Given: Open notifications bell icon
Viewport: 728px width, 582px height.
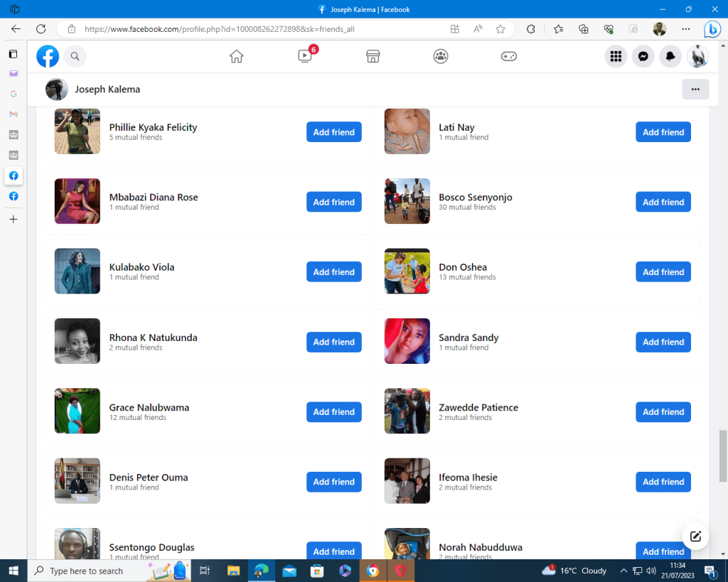Looking at the screenshot, I should pos(670,56).
